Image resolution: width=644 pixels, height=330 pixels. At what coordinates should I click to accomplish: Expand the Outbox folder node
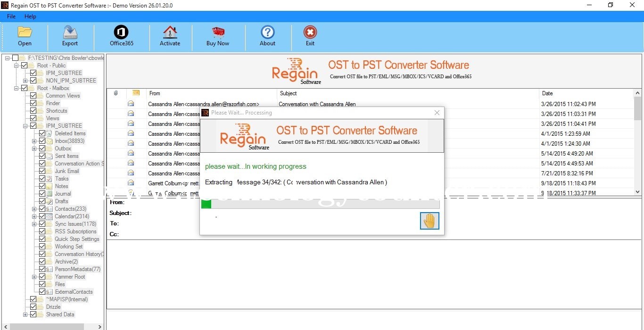[34, 148]
